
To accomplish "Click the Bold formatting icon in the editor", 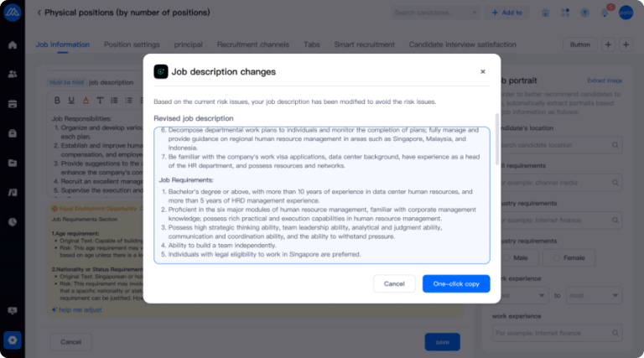I will [58, 101].
